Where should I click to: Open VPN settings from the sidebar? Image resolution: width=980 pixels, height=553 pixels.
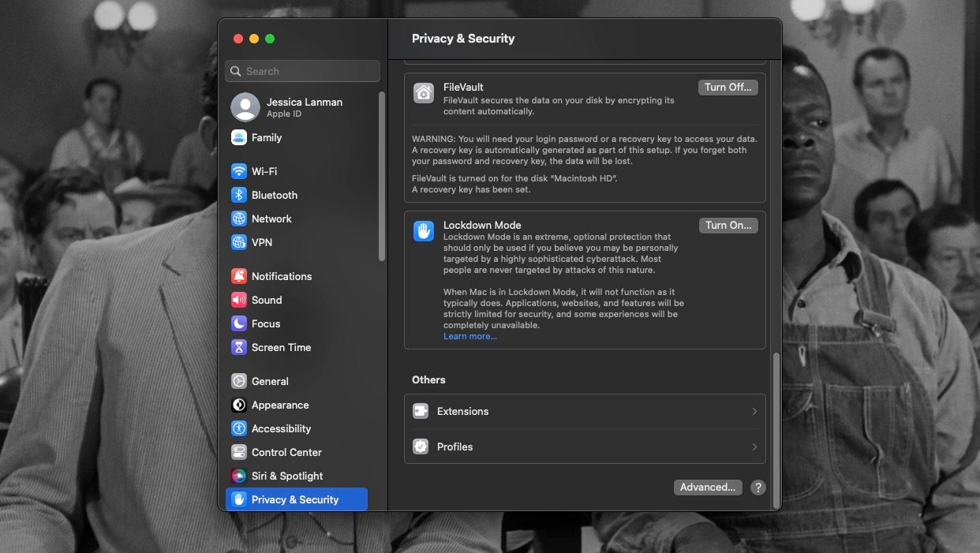point(263,242)
